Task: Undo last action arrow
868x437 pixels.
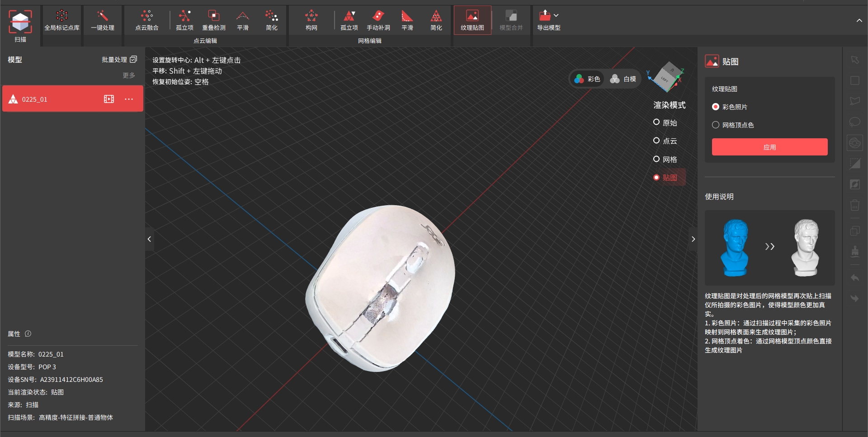Action: click(854, 278)
